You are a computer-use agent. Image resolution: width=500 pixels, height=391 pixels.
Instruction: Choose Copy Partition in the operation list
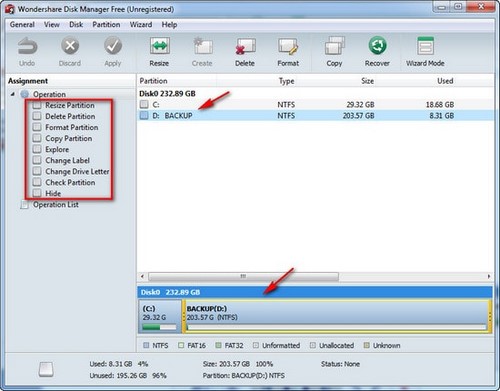pos(69,138)
